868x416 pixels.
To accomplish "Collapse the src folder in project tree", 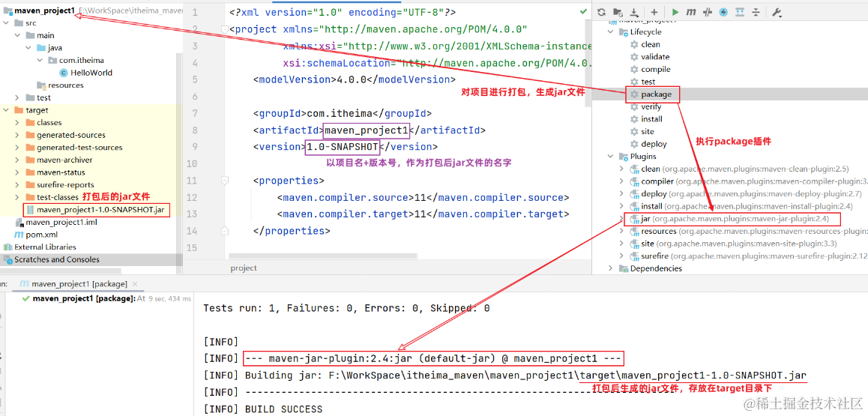I will [x=6, y=22].
